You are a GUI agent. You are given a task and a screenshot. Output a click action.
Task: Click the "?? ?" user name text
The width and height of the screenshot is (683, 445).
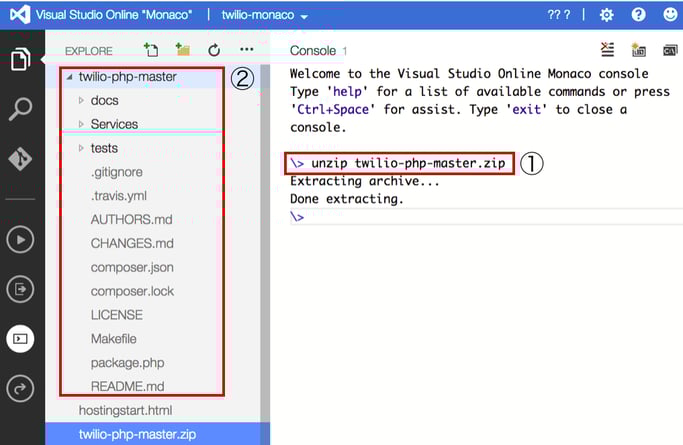(559, 15)
